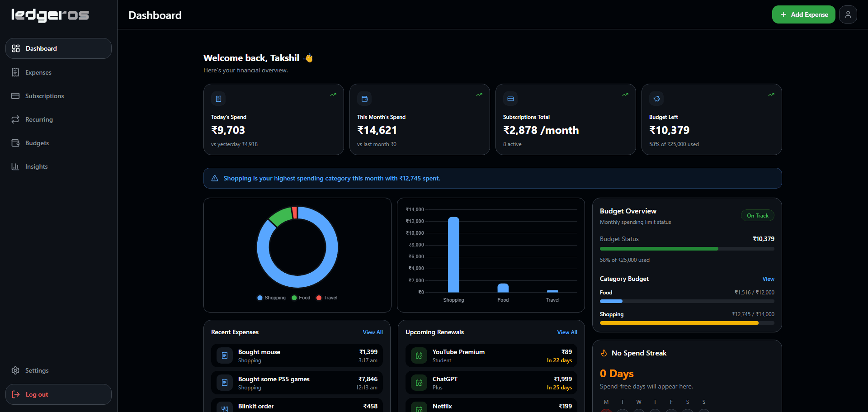Click trend arrow on Today's Spend card
This screenshot has width=868, height=412.
333,95
